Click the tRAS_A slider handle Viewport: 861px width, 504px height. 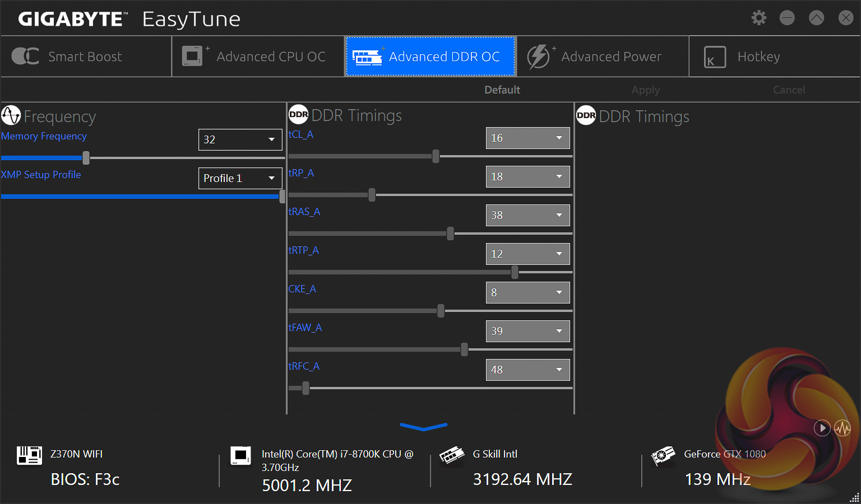(451, 234)
